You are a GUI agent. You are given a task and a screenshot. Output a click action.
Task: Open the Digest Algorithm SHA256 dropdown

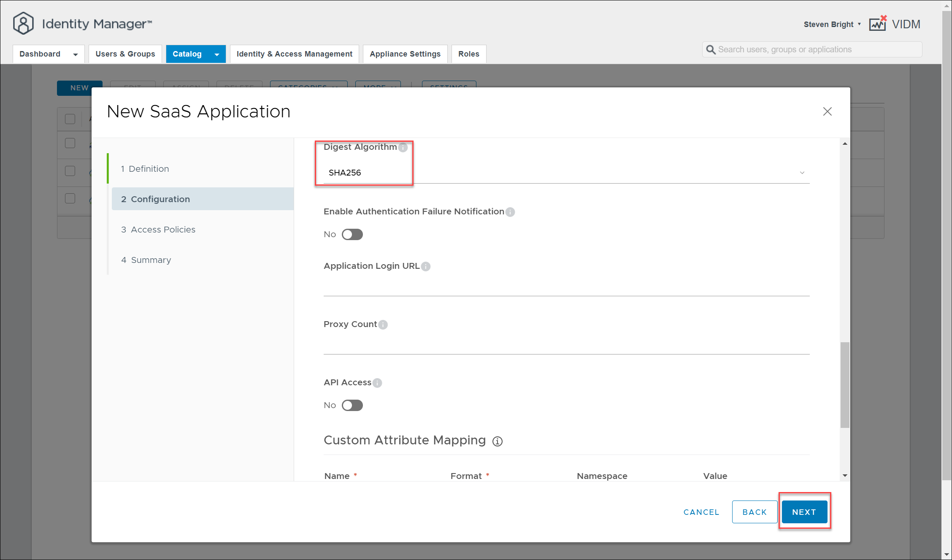coord(565,173)
